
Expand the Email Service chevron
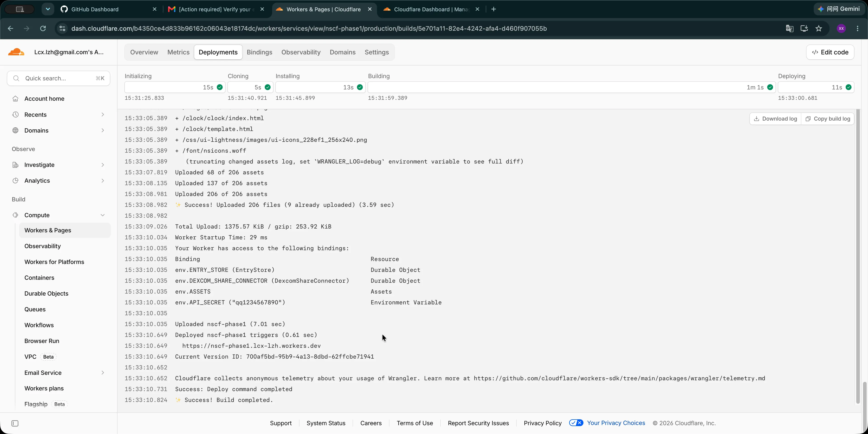[x=103, y=372]
